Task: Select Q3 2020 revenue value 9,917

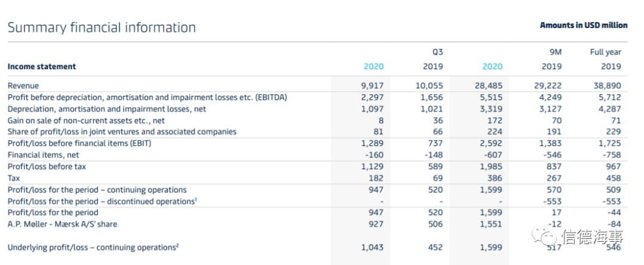Action: pyautogui.click(x=372, y=86)
